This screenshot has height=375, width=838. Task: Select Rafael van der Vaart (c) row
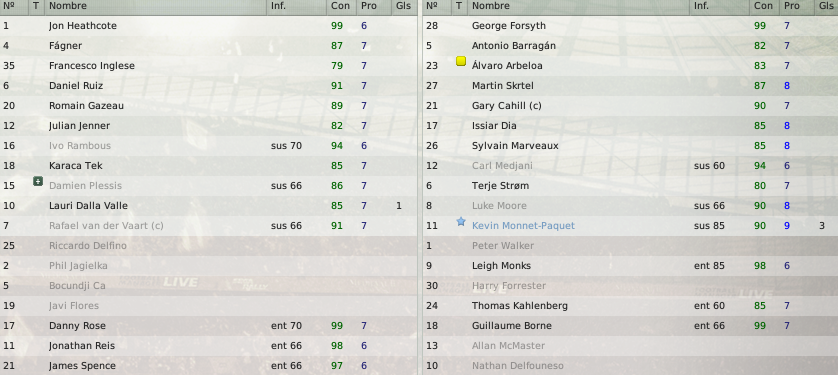pyautogui.click(x=208, y=226)
